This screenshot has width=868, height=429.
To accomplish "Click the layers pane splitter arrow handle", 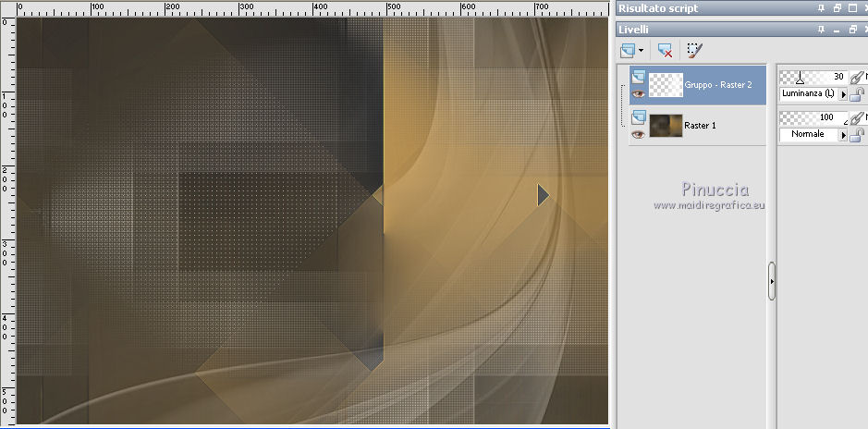I will coord(772,281).
